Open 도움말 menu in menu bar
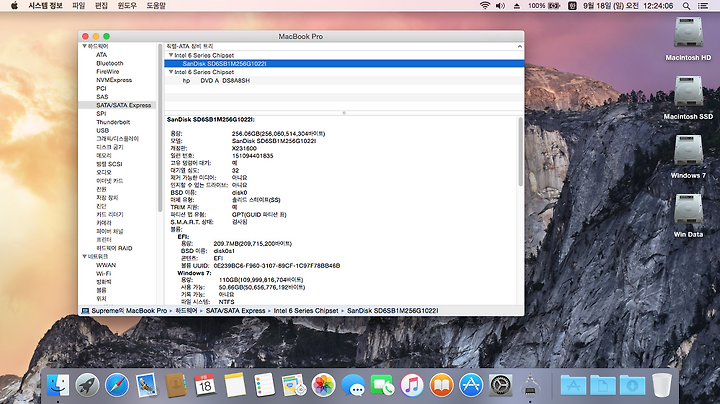This screenshot has height=404, width=720. [x=156, y=6]
